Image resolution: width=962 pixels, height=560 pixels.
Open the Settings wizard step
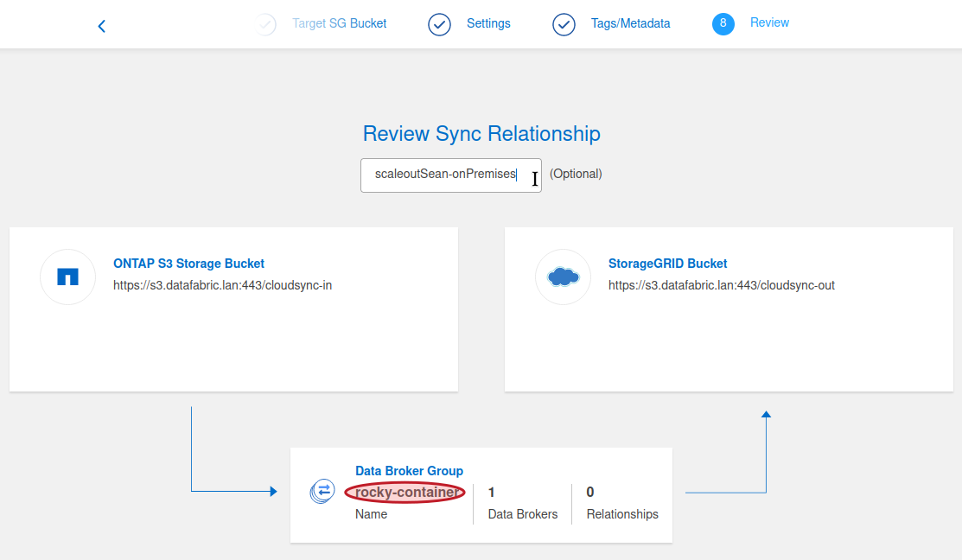488,23
